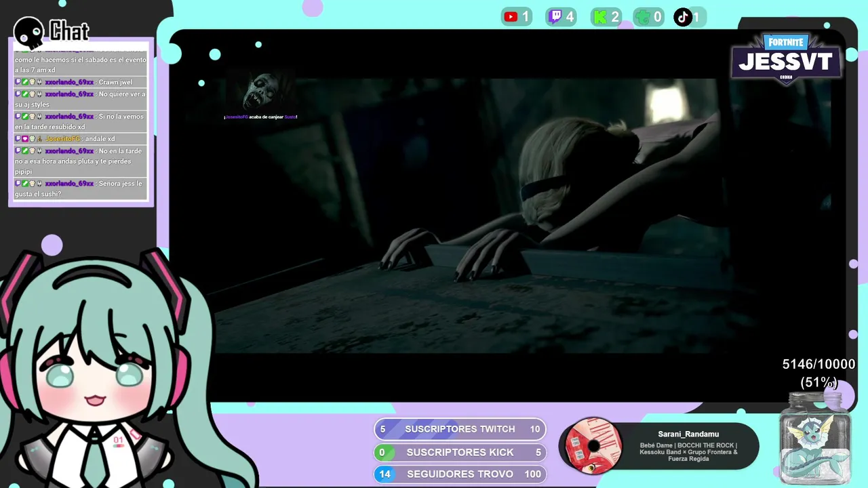This screenshot has height=488, width=868.
Task: Click the song requester name 'Sarani_Randamu'
Action: (x=688, y=434)
